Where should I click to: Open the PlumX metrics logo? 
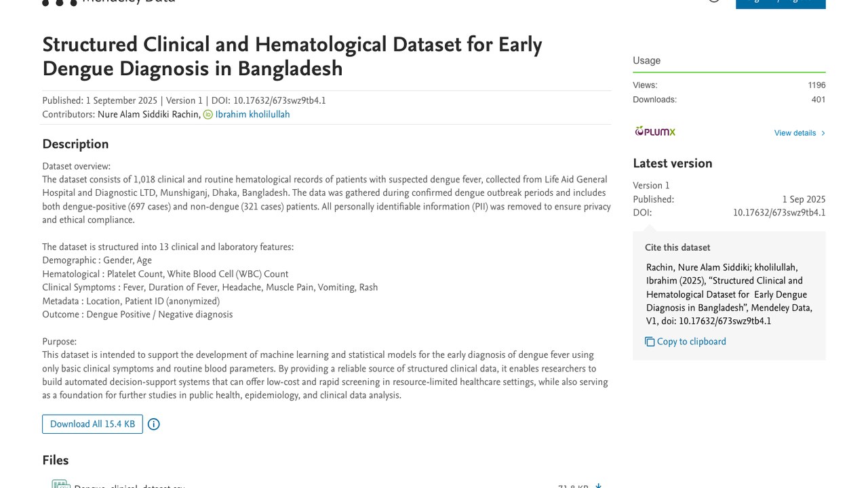tap(655, 131)
